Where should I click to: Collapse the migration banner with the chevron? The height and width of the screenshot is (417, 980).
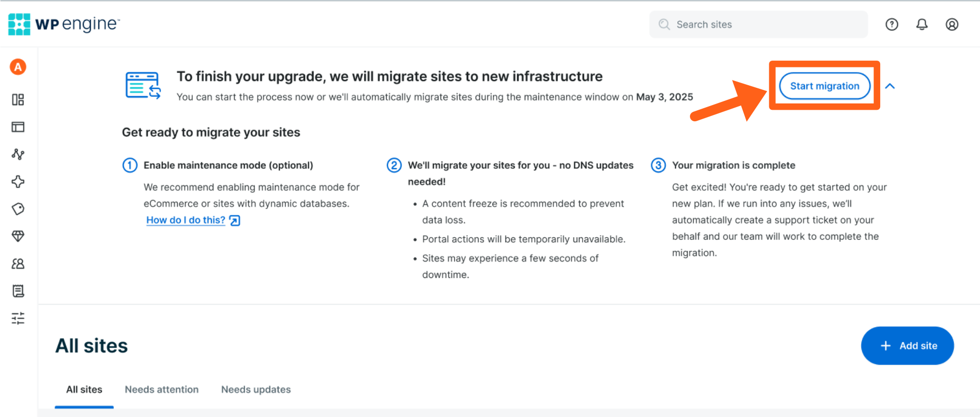890,86
